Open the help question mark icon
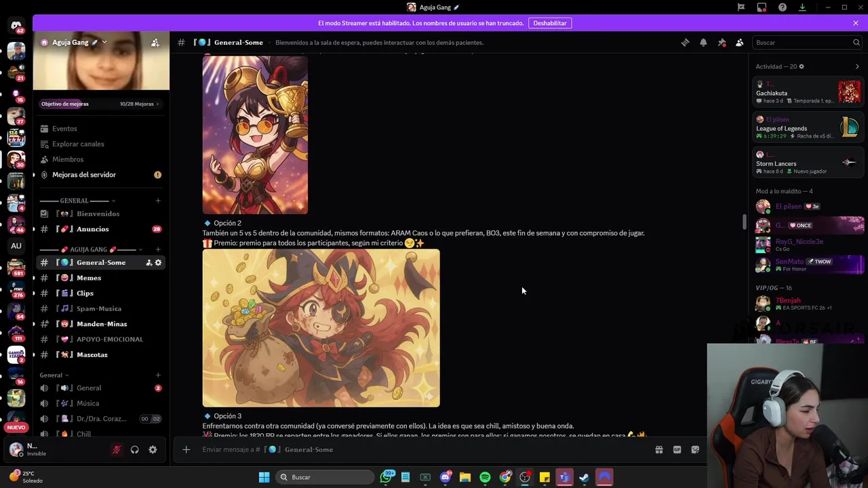Image resolution: width=868 pixels, height=488 pixels. coord(782,7)
